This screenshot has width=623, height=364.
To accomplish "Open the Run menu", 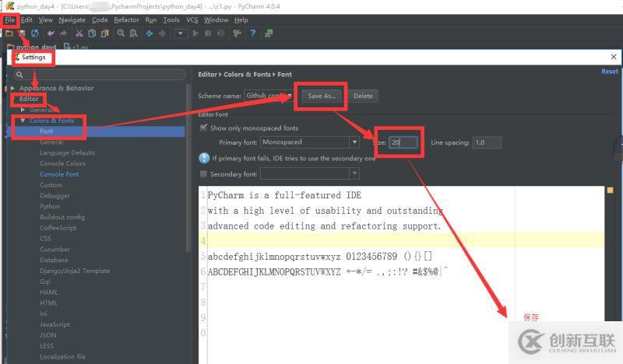I will 150,20.
